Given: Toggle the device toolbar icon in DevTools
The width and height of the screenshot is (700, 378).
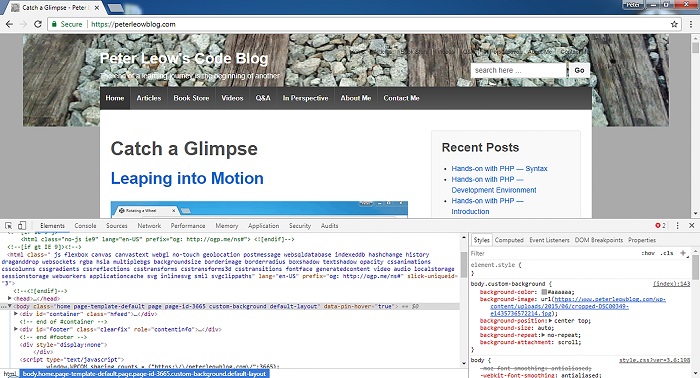Looking at the screenshot, I should 22,226.
